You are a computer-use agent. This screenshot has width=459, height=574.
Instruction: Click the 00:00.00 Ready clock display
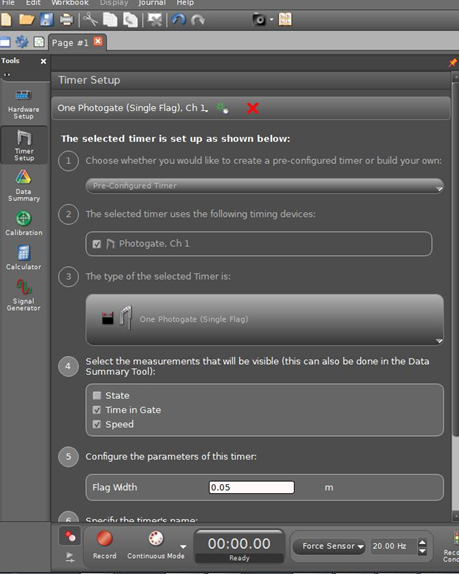click(239, 547)
